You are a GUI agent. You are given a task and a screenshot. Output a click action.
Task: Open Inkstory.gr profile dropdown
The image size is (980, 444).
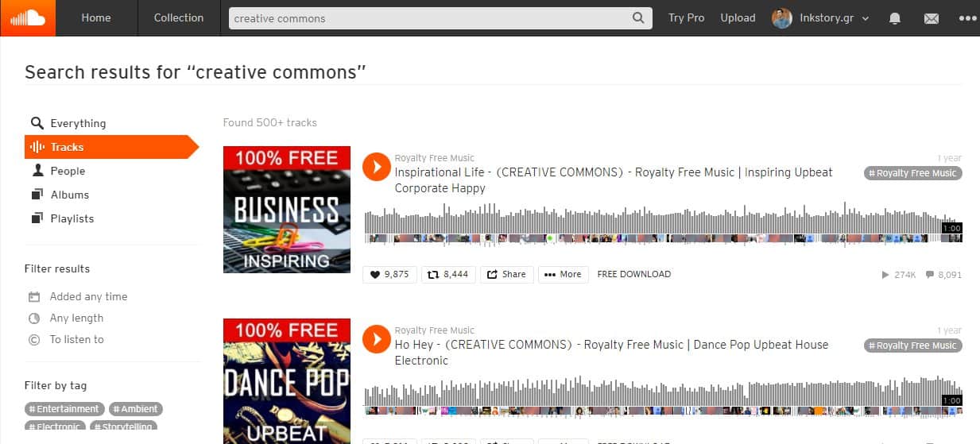tap(821, 18)
